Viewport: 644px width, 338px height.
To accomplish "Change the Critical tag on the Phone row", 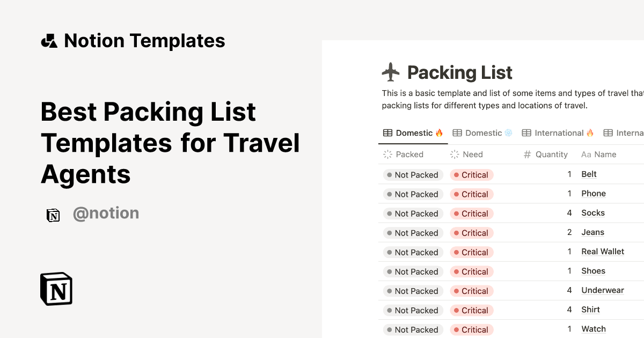I will coord(471,194).
